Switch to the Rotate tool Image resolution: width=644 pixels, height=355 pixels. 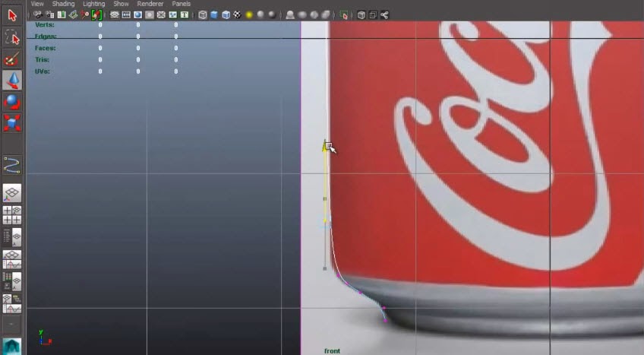[12, 102]
